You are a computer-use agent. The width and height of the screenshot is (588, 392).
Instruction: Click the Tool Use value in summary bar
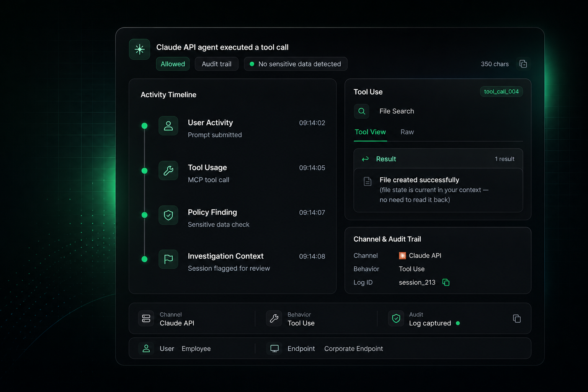[x=301, y=323]
